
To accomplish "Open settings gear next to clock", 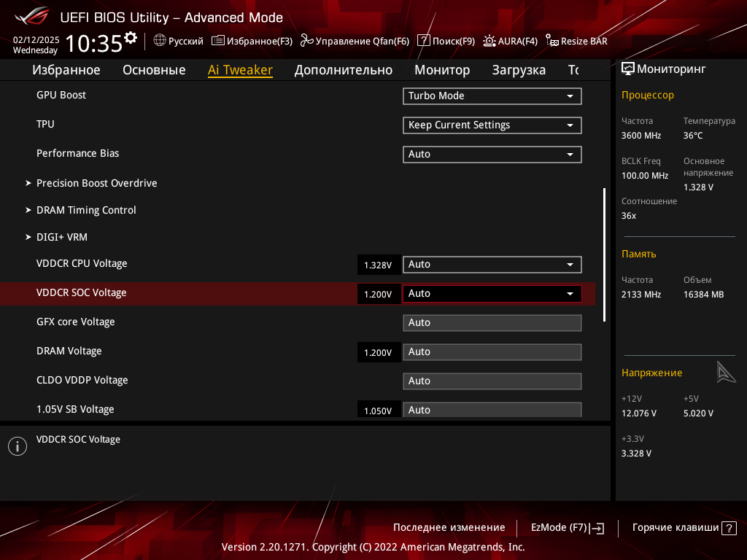I will coord(131,37).
